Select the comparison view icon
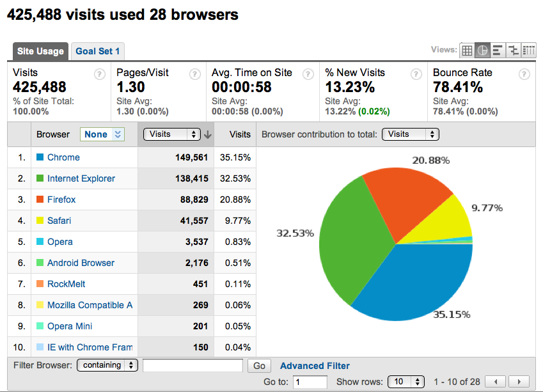 (513, 51)
